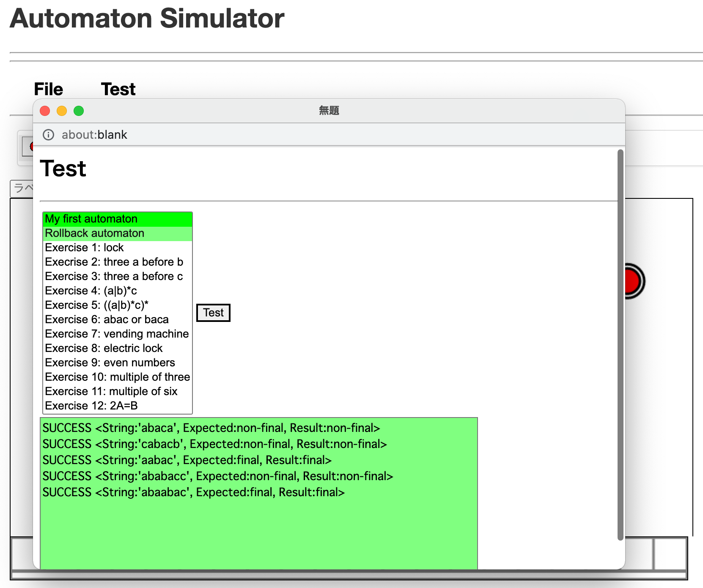Maximize the popup with the green button
The image size is (703, 588).
pyautogui.click(x=79, y=111)
